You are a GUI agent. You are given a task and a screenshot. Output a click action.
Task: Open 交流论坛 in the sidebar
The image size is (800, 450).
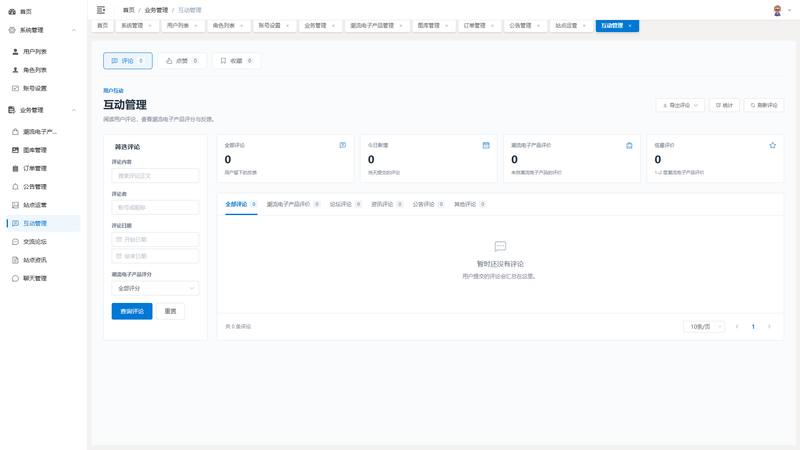(x=44, y=242)
